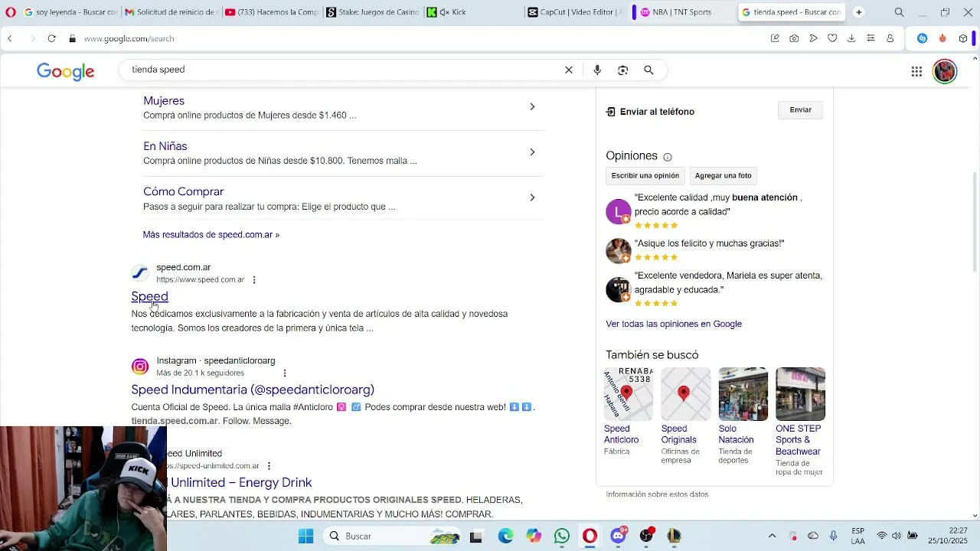980x551 pixels.
Task: Switch to the Stake Juegos de Casino tab
Action: point(372,12)
